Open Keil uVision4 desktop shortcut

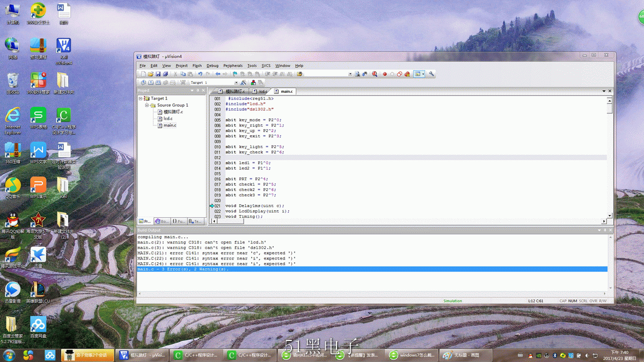point(63,51)
